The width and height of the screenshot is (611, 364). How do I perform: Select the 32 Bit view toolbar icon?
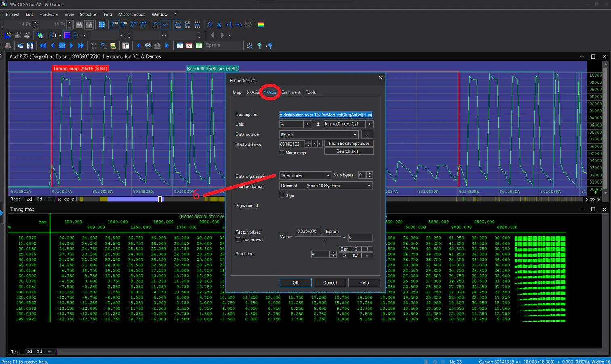[x=133, y=25]
